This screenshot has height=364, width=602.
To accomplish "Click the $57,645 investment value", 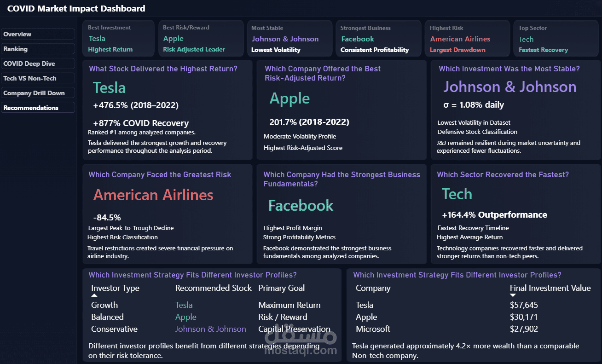I will (524, 305).
